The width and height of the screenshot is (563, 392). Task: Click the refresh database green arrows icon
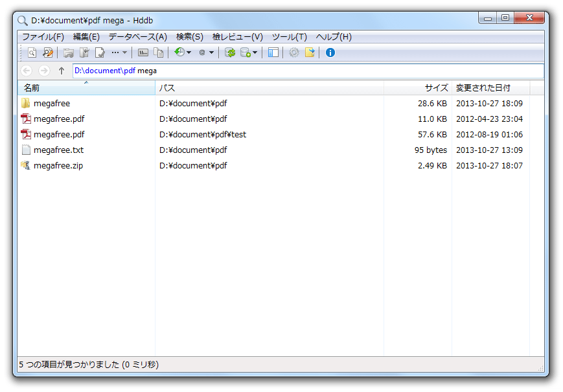[x=230, y=52]
